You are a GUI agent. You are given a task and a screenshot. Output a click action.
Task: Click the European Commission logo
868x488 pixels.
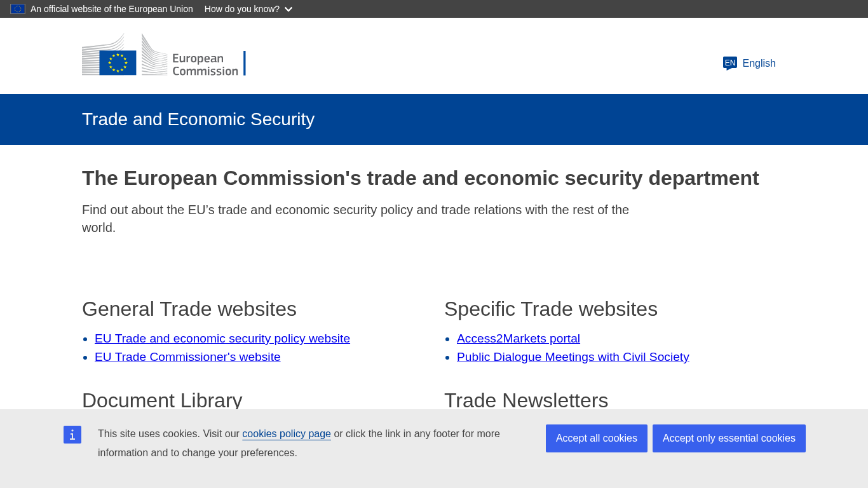[163, 55]
